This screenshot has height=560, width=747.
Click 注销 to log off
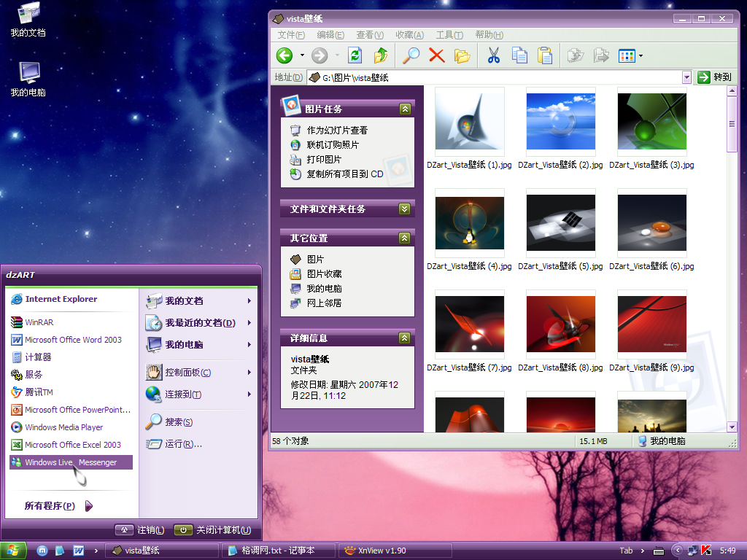coord(140,530)
